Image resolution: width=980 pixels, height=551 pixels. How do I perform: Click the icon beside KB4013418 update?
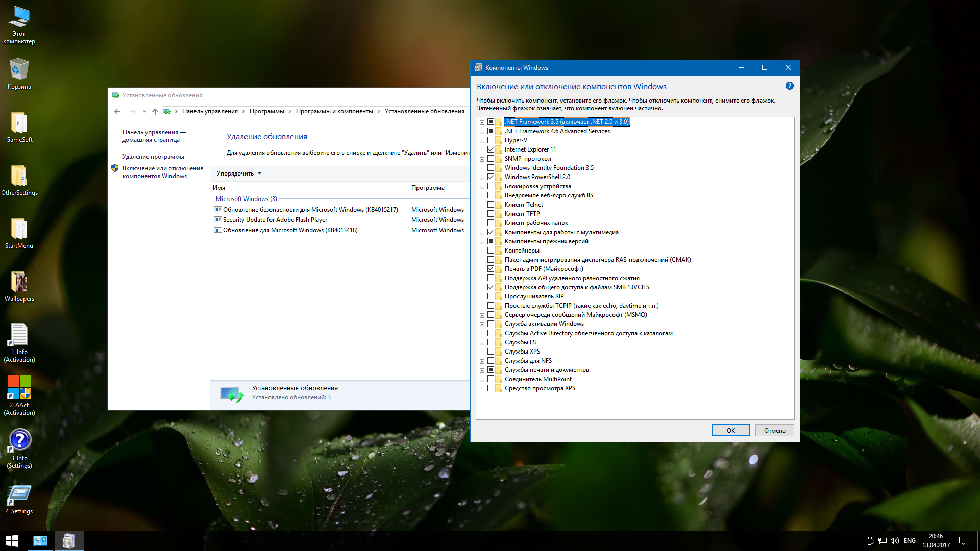(x=218, y=230)
